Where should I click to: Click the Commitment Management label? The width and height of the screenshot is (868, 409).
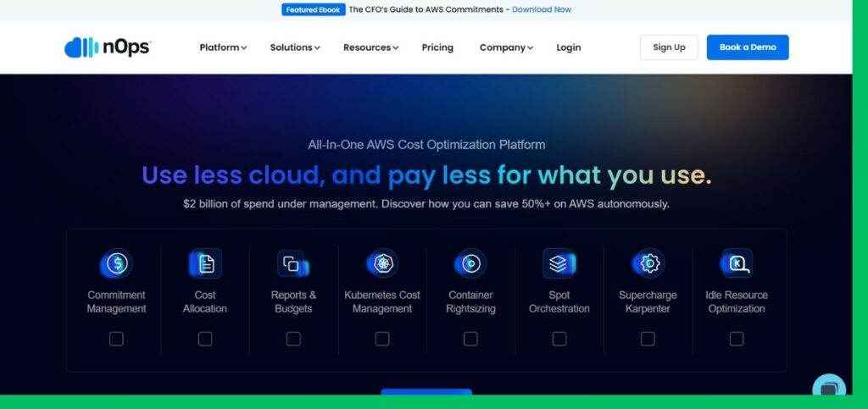[116, 301]
